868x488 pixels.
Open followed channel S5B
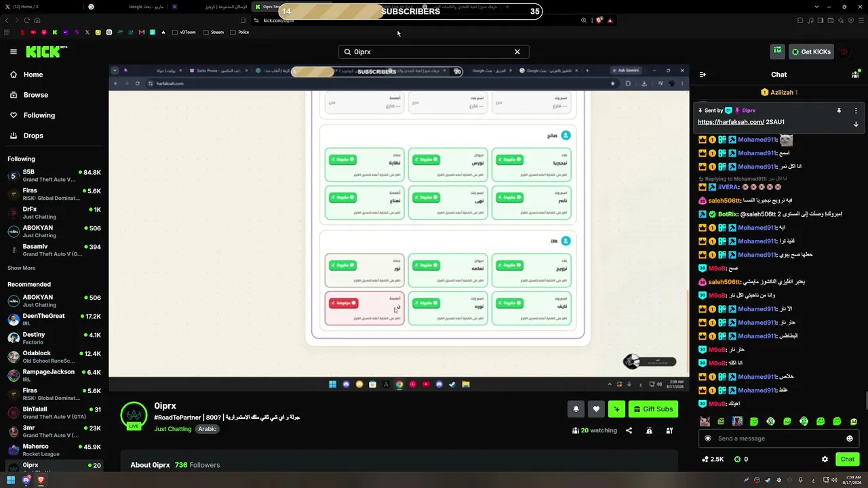coord(54,176)
